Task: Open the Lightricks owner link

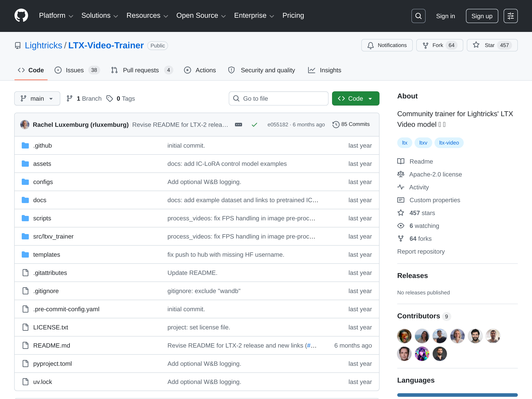Action: click(x=43, y=45)
